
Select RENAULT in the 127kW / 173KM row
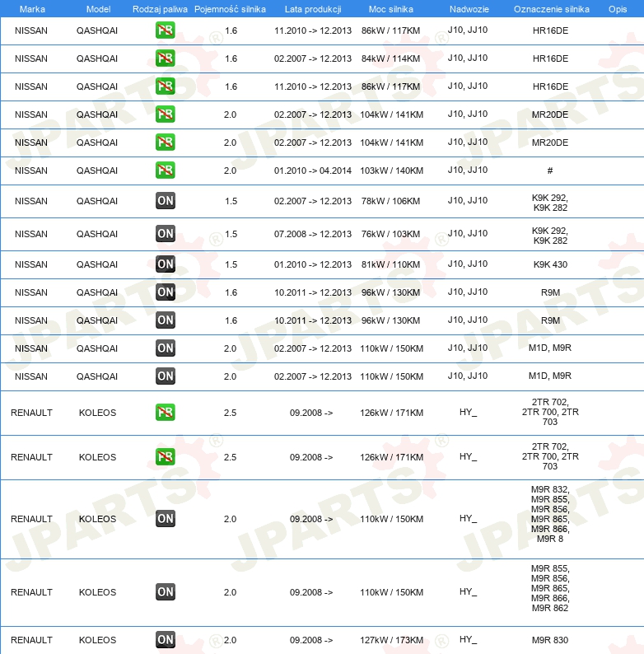31,640
